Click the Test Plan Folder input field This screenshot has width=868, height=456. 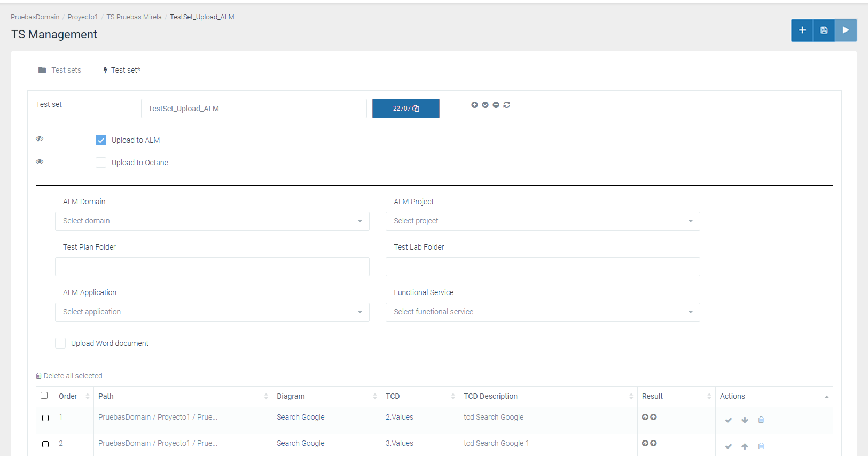pos(212,267)
